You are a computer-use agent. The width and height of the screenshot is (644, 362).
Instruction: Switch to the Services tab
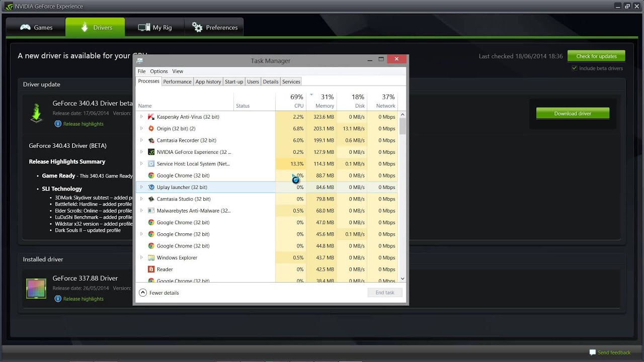pos(291,81)
